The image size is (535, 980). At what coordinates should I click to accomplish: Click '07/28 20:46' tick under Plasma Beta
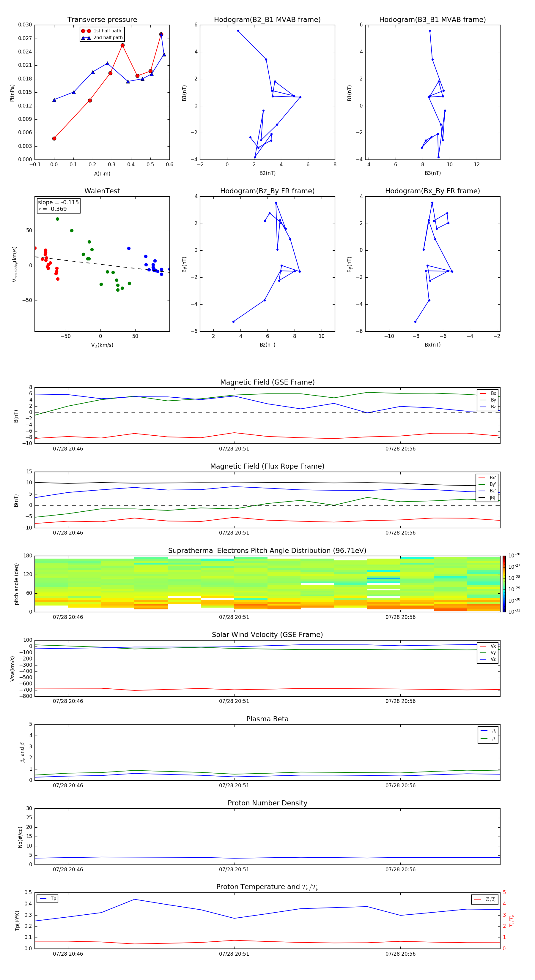[68, 785]
